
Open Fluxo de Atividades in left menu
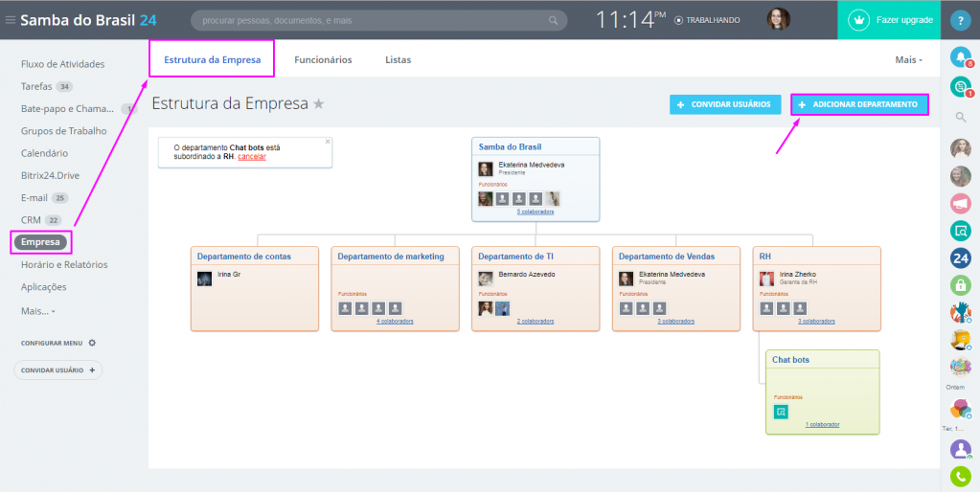point(62,64)
